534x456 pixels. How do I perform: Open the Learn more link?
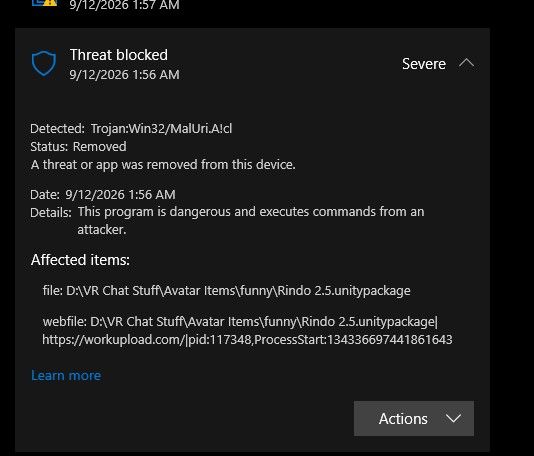(x=66, y=375)
